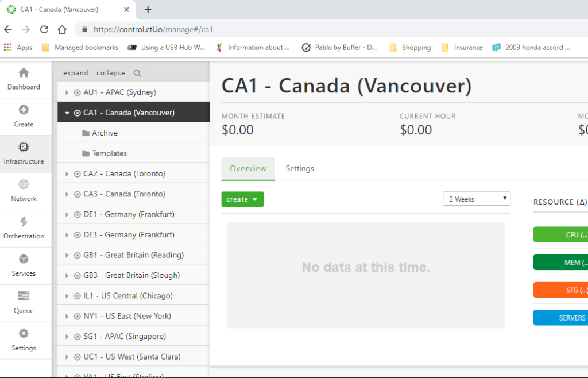Viewport: 588px width, 378px height.
Task: Select the Overview tab
Action: [x=247, y=168]
